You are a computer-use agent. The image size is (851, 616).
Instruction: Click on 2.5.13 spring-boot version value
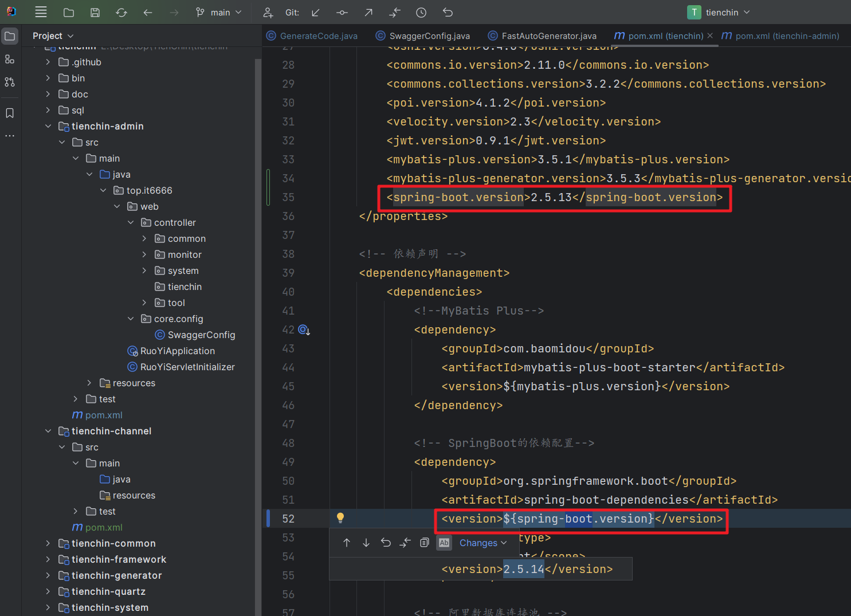551,197
